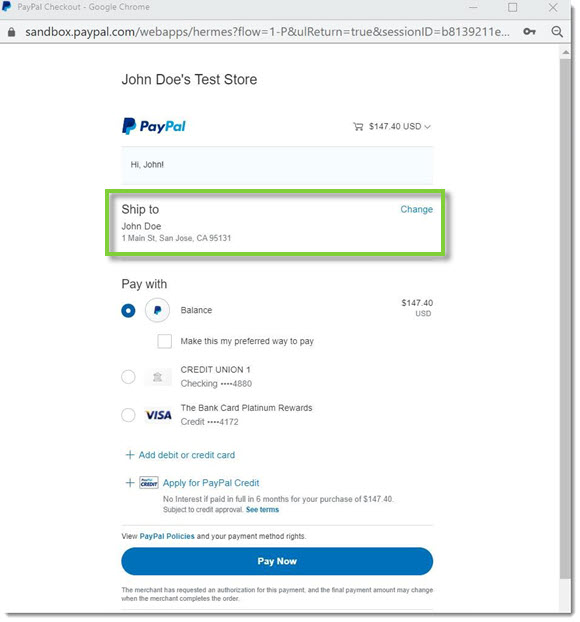Image resolution: width=580 pixels, height=622 pixels.
Task: Click the John Doe's Test Store heading
Action: (189, 79)
